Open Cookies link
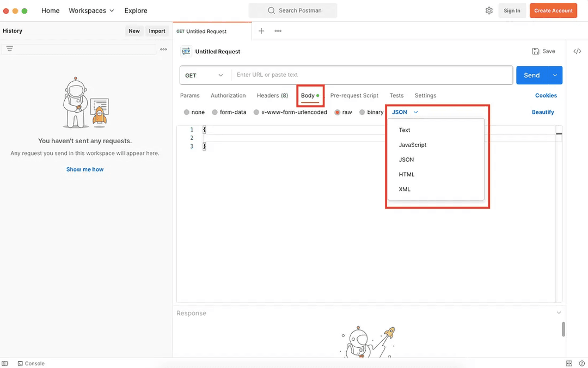This screenshot has width=588, height=368. tap(546, 95)
